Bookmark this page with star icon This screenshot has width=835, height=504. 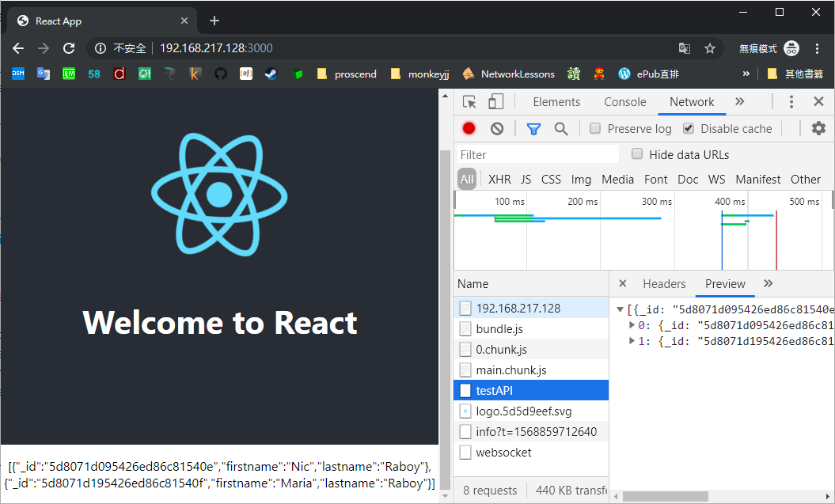[x=710, y=48]
